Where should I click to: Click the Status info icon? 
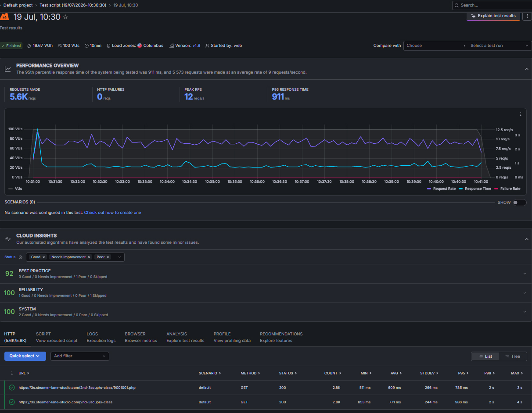coord(20,257)
